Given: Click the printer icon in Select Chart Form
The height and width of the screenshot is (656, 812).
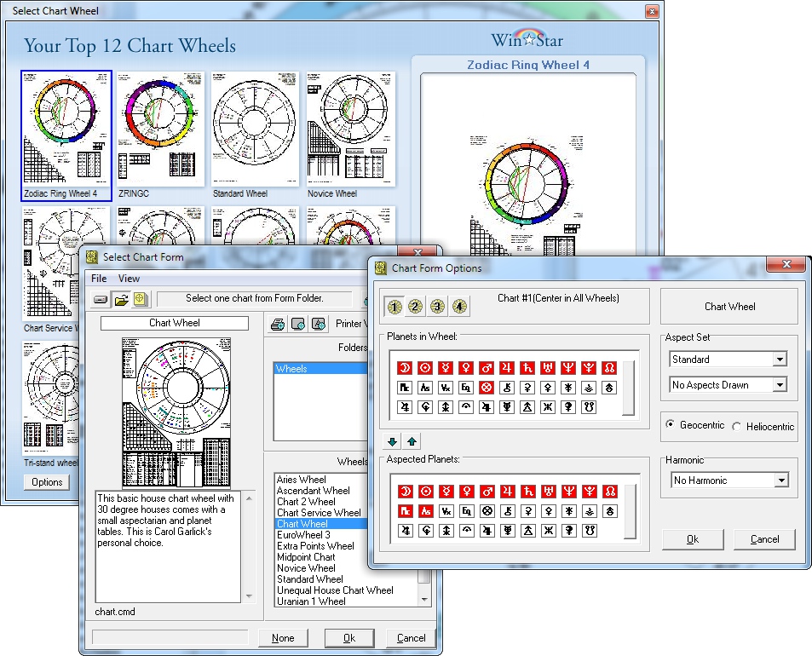Looking at the screenshot, I should (x=278, y=325).
